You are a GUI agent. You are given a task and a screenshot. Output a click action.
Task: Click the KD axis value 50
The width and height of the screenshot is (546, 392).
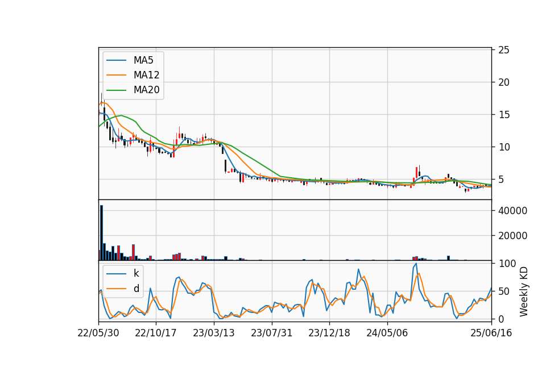[504, 291]
